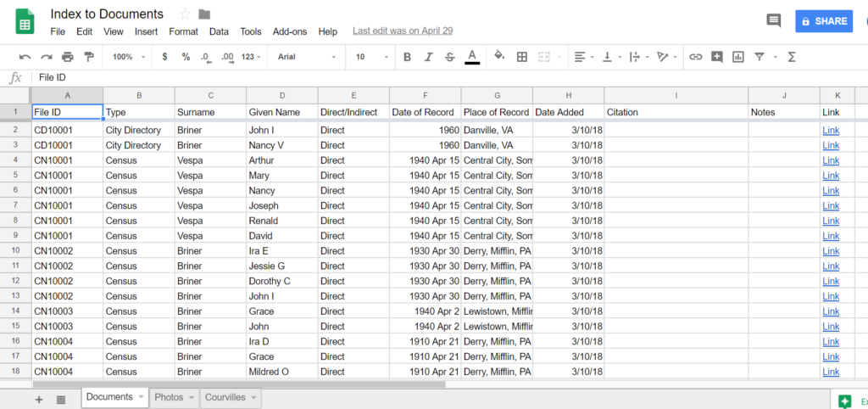Format as percent icon
The width and height of the screenshot is (868, 409).
point(186,57)
